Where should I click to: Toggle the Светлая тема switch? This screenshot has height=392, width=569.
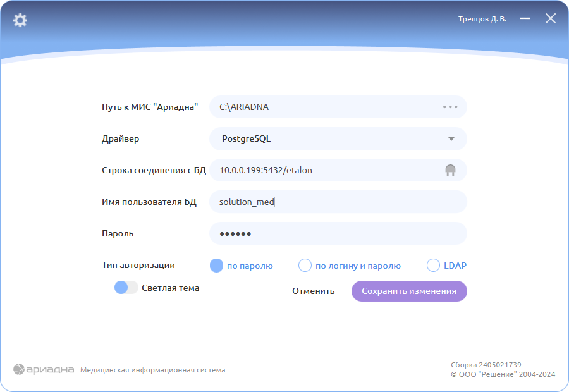126,288
